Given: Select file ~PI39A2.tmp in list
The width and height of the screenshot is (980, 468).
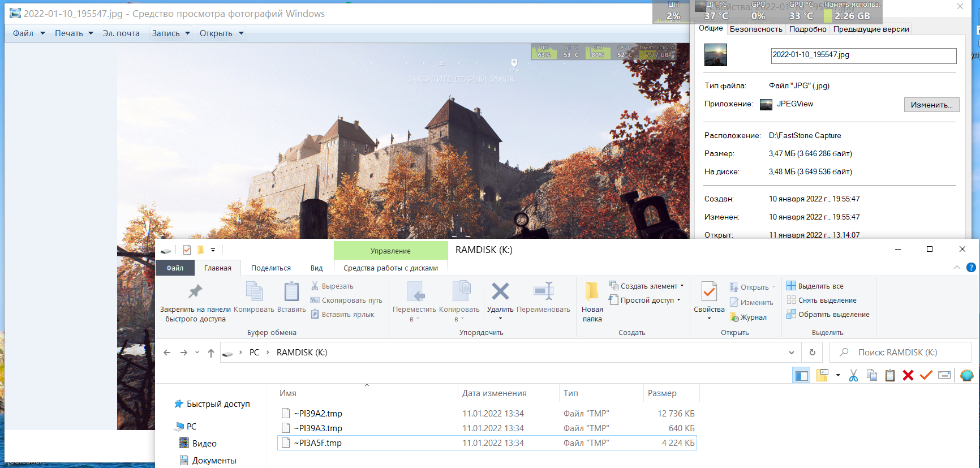Looking at the screenshot, I should coord(487,414).
